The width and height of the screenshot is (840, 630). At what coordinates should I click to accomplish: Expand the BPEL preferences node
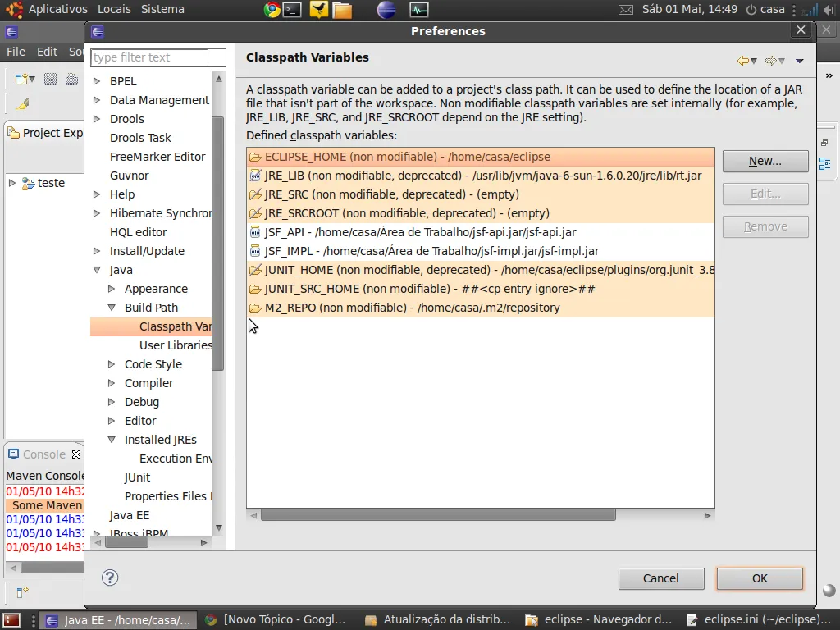(97, 81)
